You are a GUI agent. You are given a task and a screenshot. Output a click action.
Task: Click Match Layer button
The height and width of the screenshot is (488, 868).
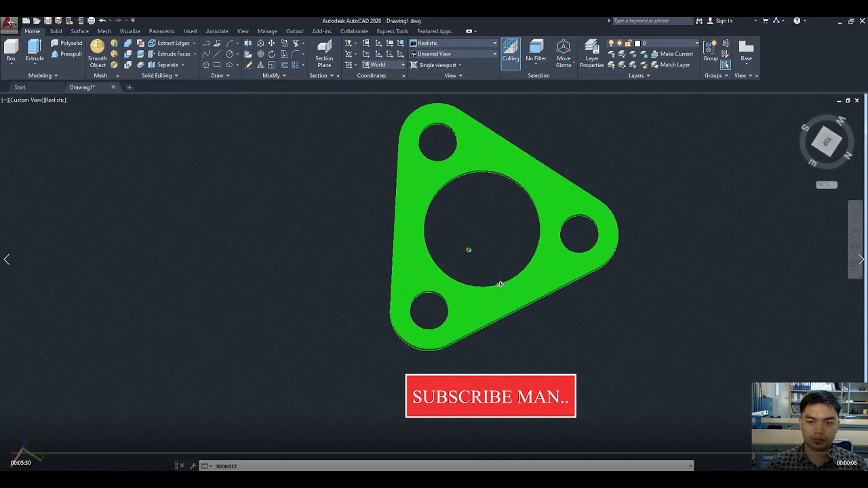point(669,64)
